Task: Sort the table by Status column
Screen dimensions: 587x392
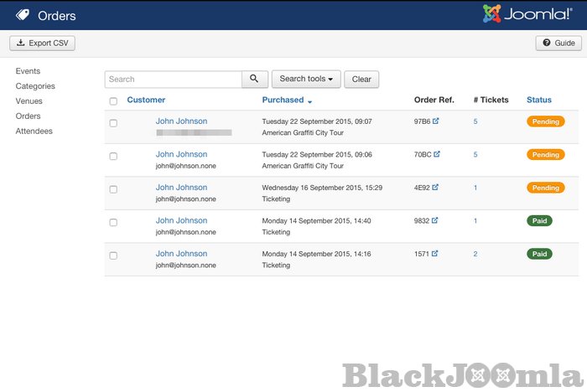Action: [x=539, y=101]
